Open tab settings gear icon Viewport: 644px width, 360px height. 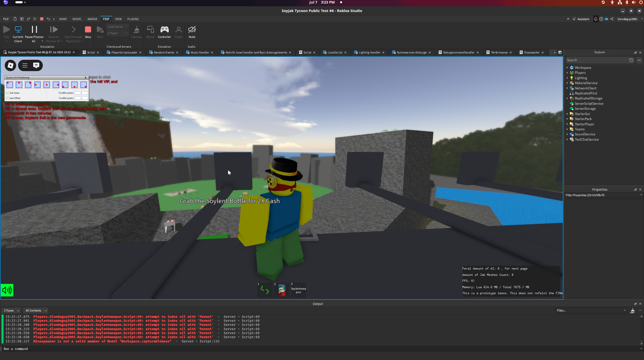click(x=560, y=53)
